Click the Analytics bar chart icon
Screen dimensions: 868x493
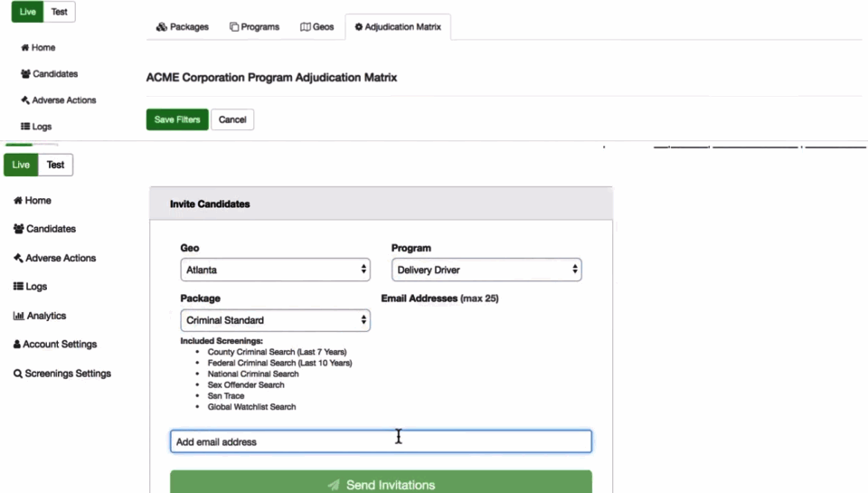[x=18, y=316]
